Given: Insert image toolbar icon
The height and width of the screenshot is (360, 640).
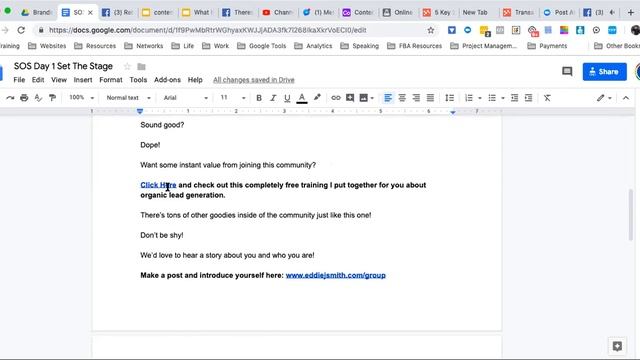Looking at the screenshot, I should click(363, 98).
